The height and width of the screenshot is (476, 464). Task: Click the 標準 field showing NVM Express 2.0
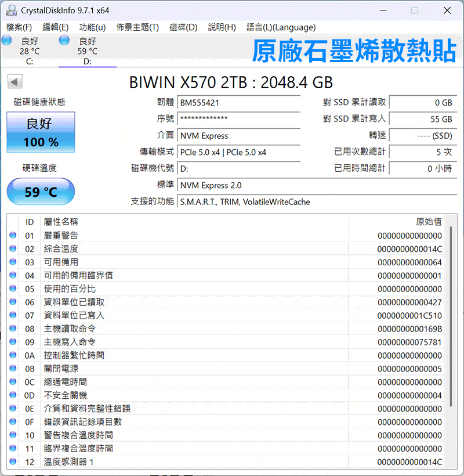pos(317,185)
